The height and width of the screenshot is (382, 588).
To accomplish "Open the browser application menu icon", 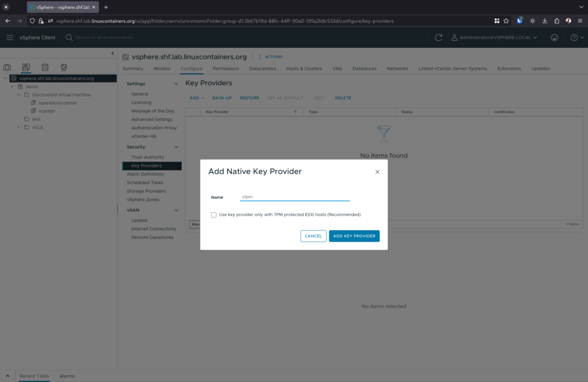I will (x=580, y=21).
